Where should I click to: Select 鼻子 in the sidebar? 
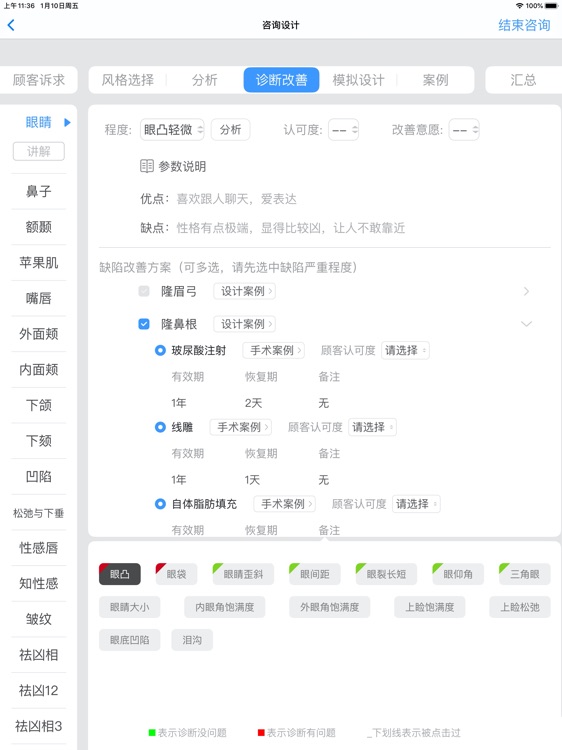coord(39,191)
